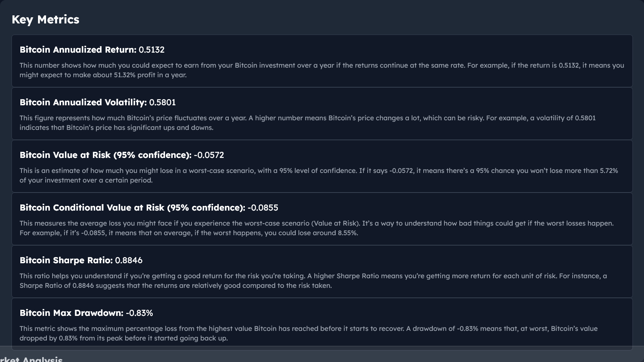Viewport: 644px width, 362px height.
Task: Select the Bitcoin Max Drawdown title
Action: point(71,313)
